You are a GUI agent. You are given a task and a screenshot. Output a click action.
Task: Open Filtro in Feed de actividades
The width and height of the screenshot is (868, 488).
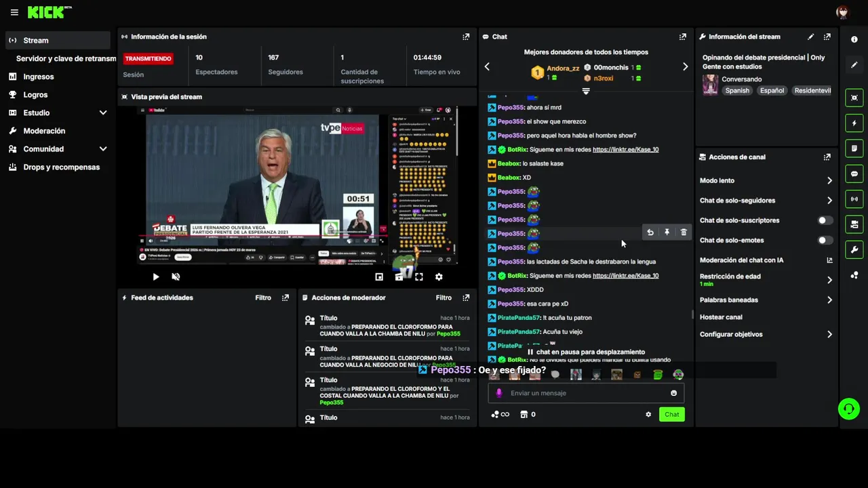[x=263, y=298]
